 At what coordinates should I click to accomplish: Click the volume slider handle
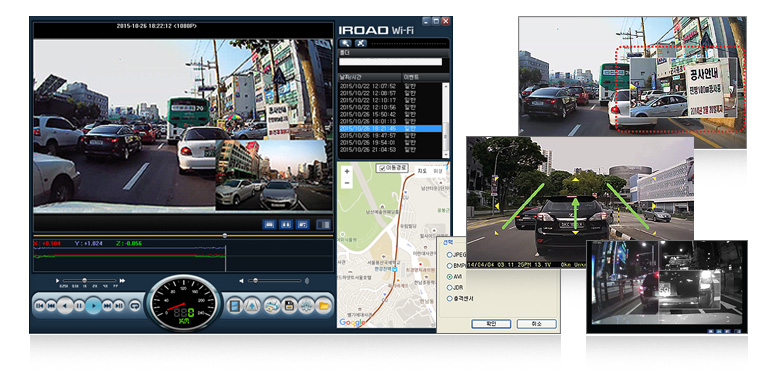tap(256, 281)
